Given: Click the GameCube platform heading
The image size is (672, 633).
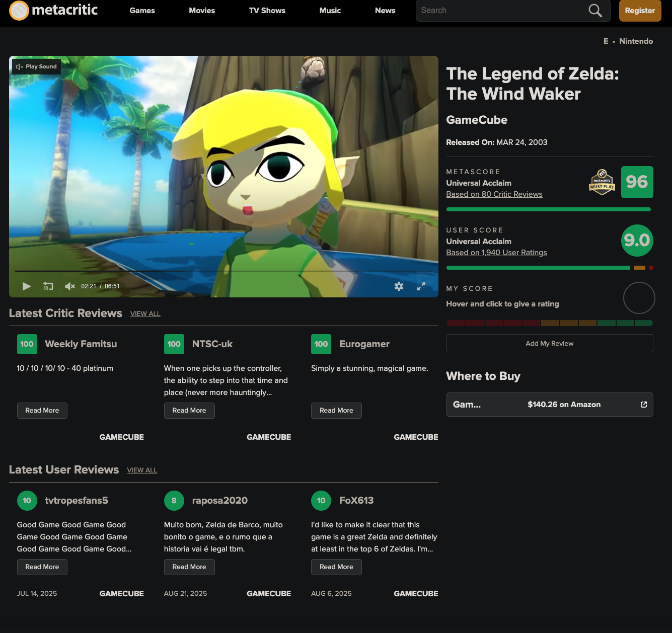Looking at the screenshot, I should coord(477,120).
